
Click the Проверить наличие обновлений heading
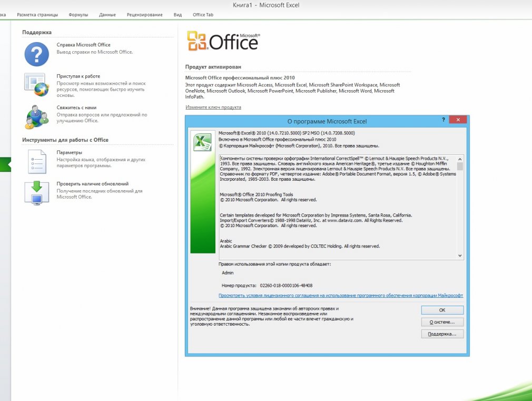(93, 184)
